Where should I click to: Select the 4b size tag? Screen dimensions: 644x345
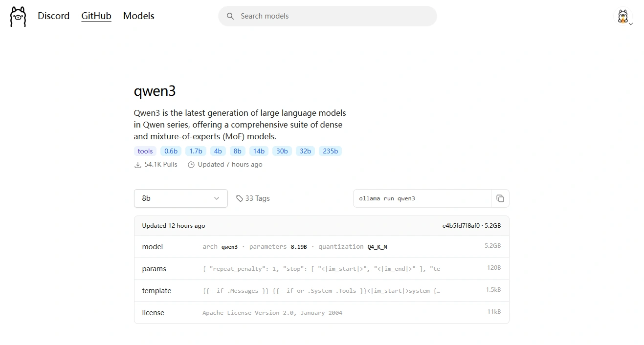pos(218,151)
